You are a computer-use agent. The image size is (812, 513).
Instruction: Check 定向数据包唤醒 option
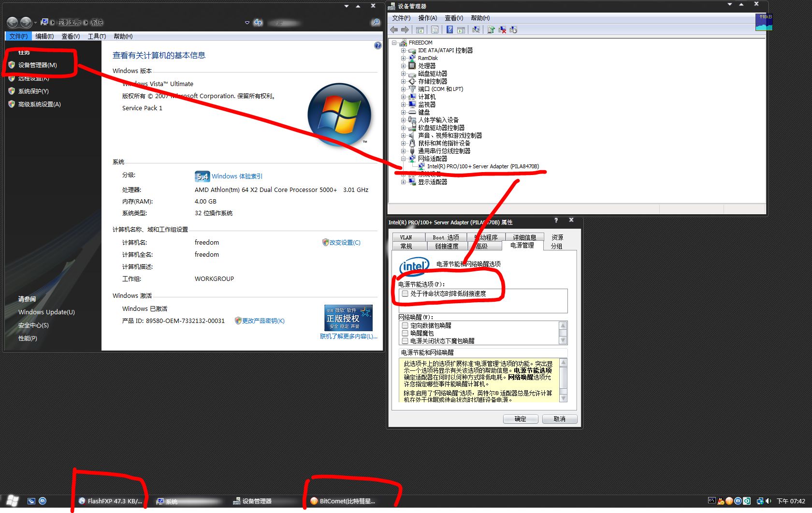[405, 325]
